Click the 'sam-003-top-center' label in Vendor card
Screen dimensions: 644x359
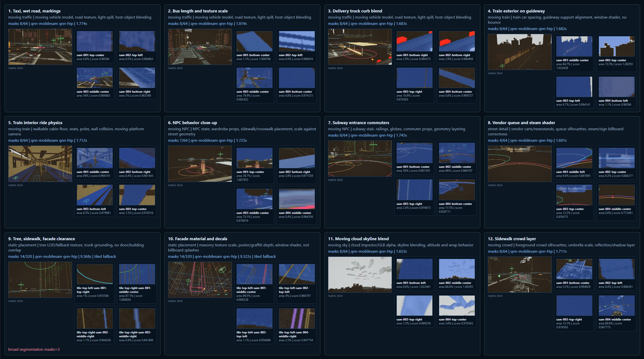[x=570, y=209]
